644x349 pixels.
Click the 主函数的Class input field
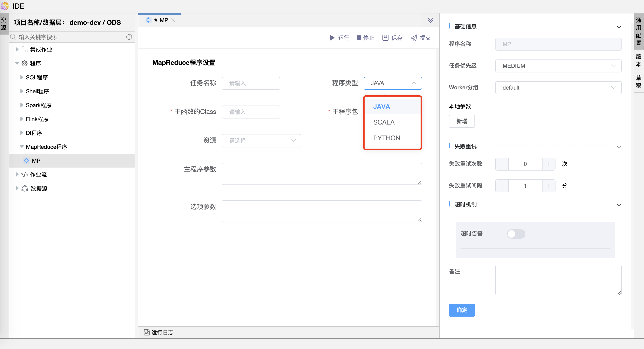point(251,112)
